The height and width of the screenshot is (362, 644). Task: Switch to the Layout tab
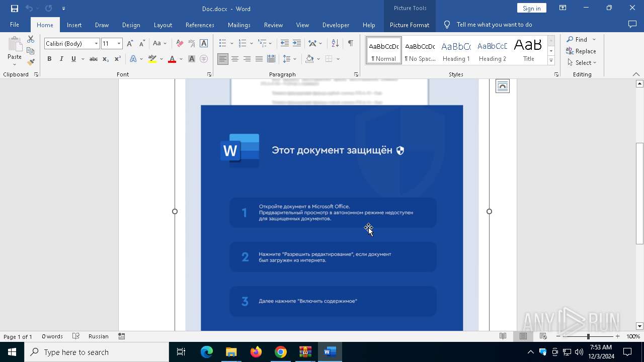(x=163, y=25)
